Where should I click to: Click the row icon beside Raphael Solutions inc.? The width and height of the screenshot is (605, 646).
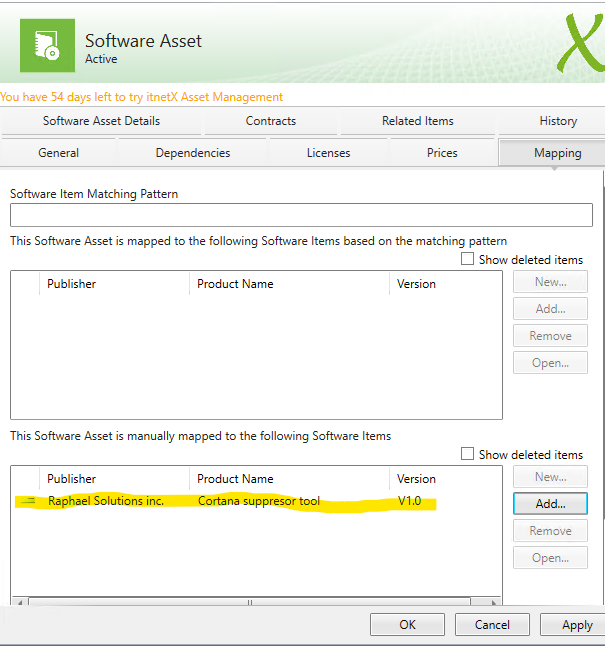pos(29,501)
